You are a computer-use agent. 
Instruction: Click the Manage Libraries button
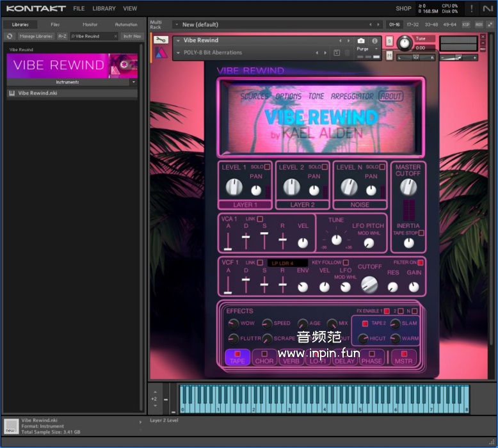36,36
